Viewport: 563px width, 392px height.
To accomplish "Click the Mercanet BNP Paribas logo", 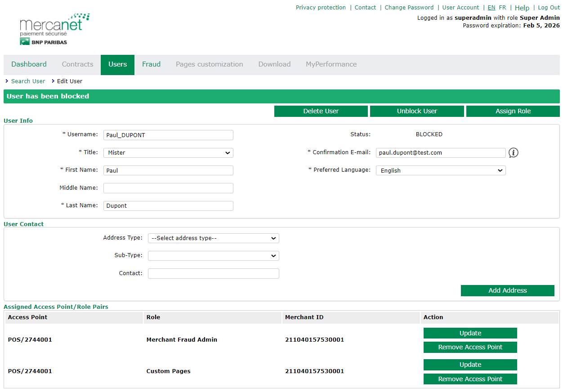I will tap(54, 29).
